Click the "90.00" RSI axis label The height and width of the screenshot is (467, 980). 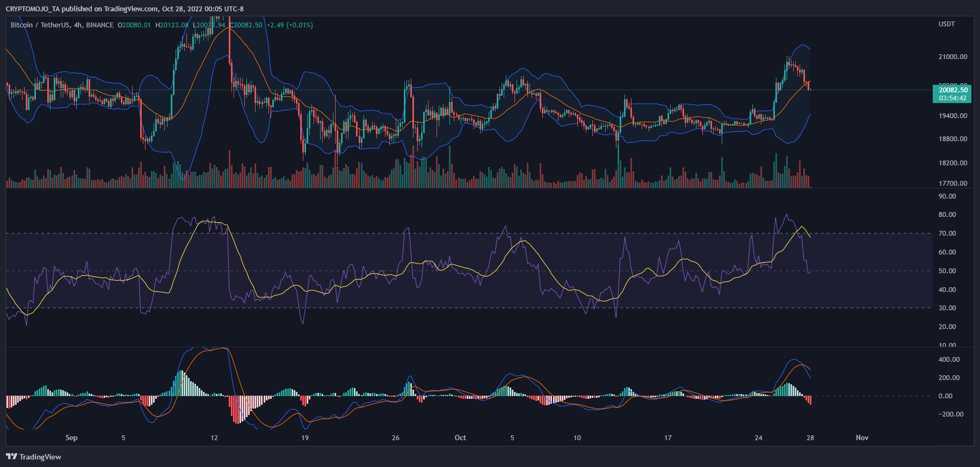pos(947,196)
